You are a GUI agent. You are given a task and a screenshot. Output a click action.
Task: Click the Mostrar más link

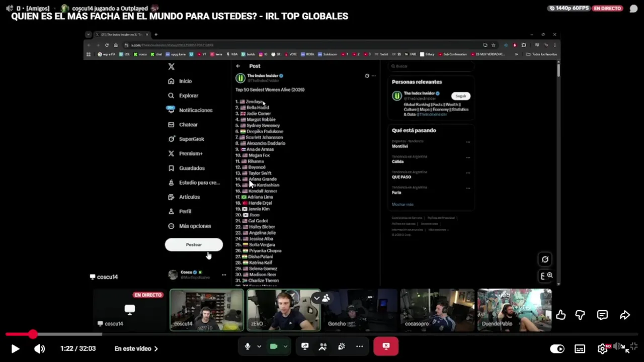click(x=403, y=205)
